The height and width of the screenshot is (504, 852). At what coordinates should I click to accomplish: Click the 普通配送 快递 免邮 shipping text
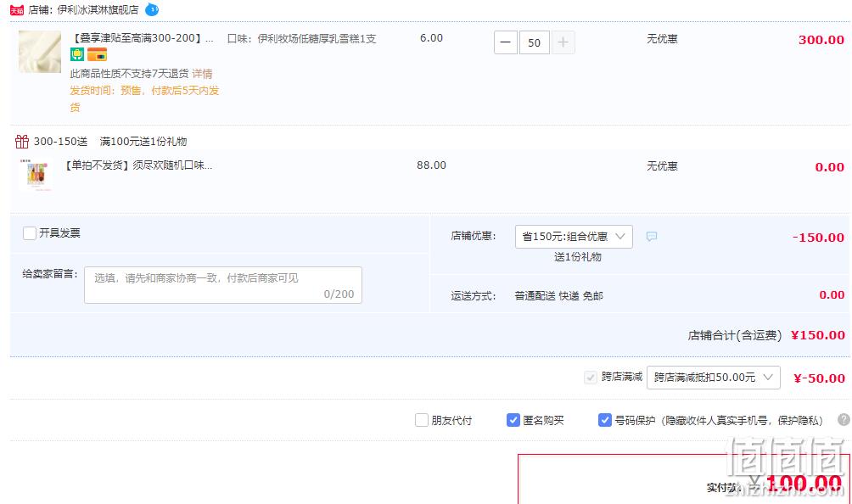point(558,296)
